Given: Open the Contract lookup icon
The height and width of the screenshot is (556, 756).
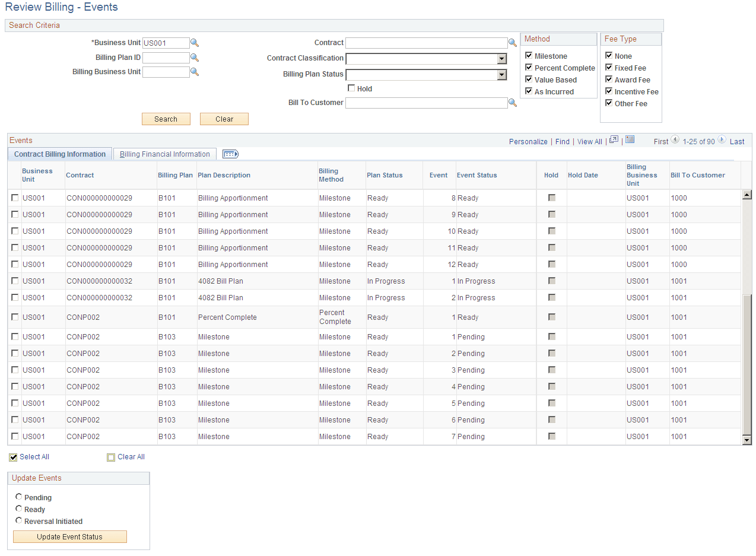Looking at the screenshot, I should (x=513, y=43).
